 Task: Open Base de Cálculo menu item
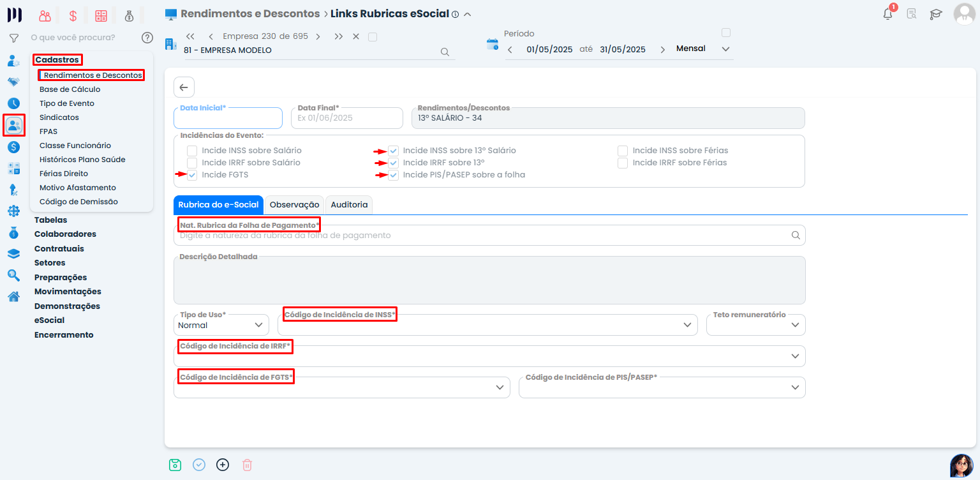point(70,89)
